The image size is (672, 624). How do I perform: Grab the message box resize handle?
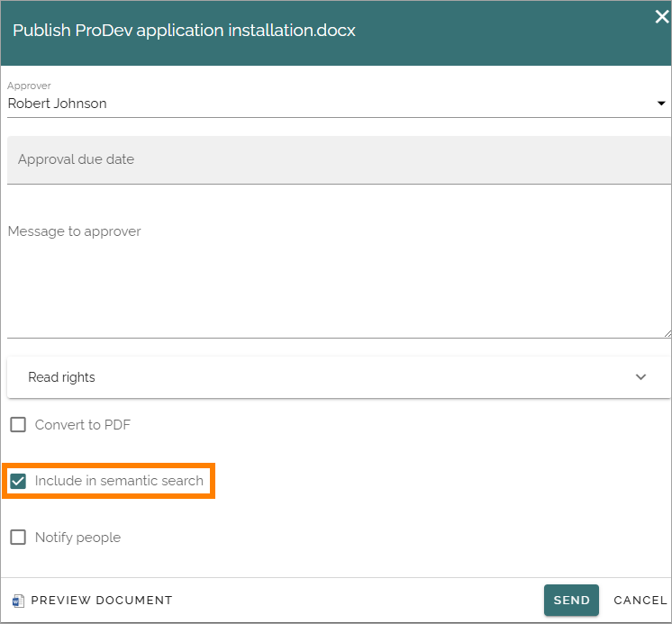pyautogui.click(x=667, y=334)
